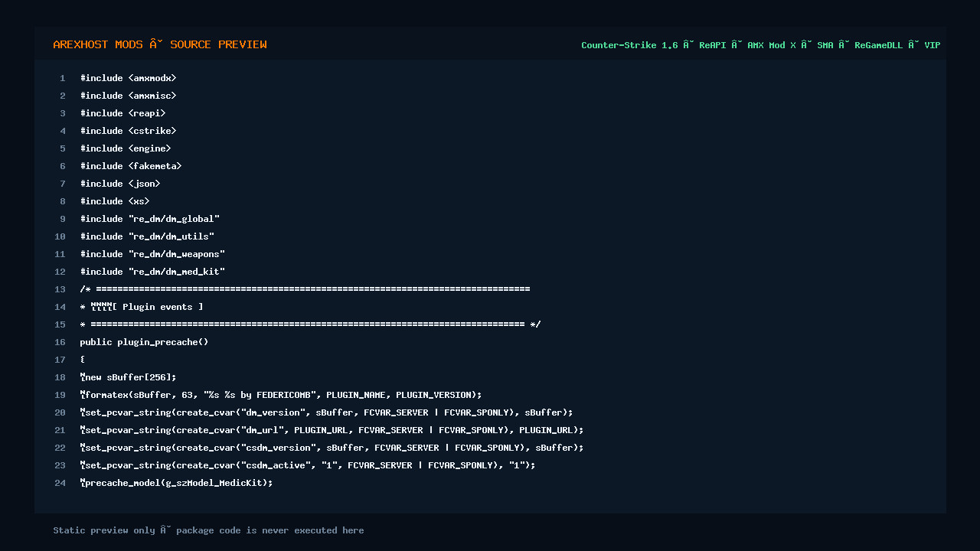Click the include "re_dm/dm_weapons" line

[152, 254]
